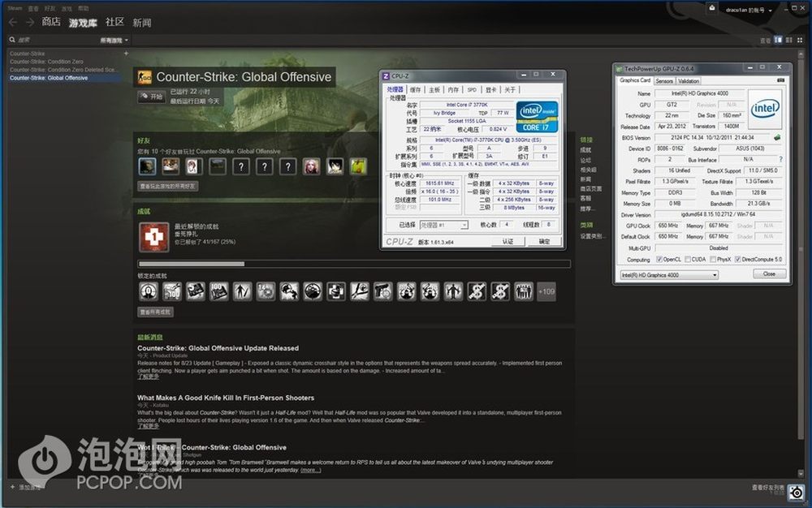The image size is (812, 508).
Task: Select Counter-Strike: Condition Zero in the games list
Action: tap(46, 62)
